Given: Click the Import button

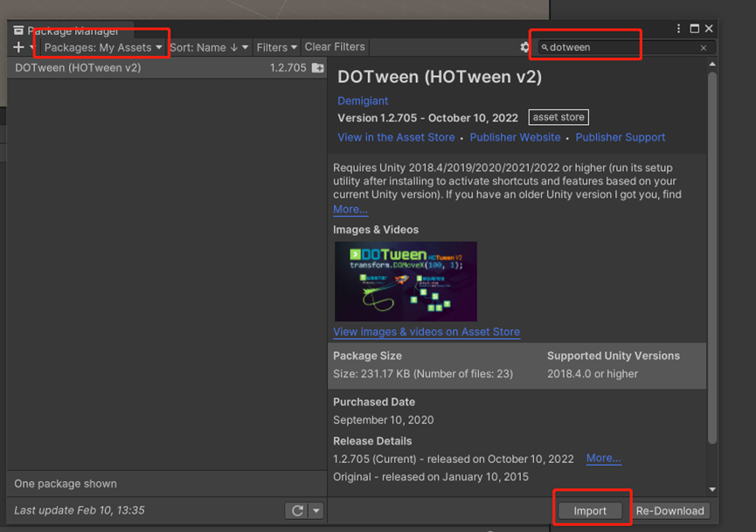Looking at the screenshot, I should click(x=590, y=511).
